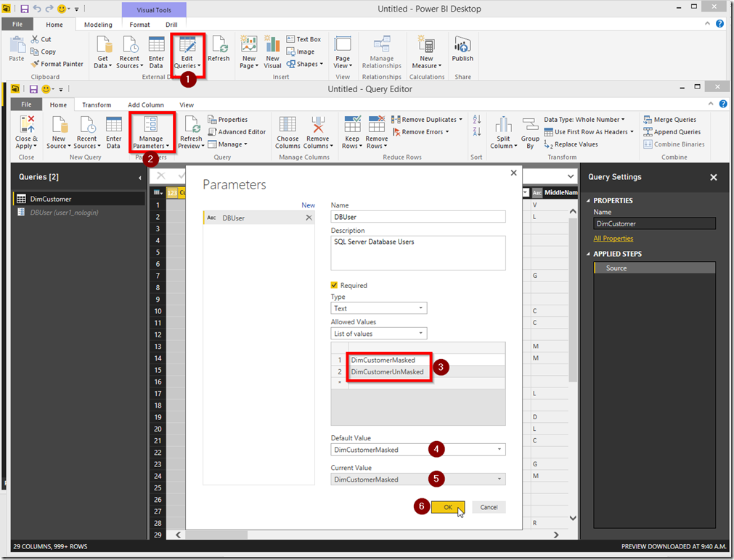Image resolution: width=734 pixels, height=560 pixels.
Task: Click Refresh Preview in Query Editor
Action: [x=192, y=133]
